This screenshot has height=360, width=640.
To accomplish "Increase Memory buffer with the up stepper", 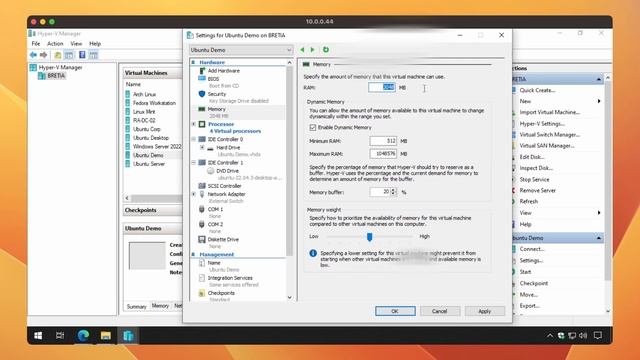I will tap(393, 190).
